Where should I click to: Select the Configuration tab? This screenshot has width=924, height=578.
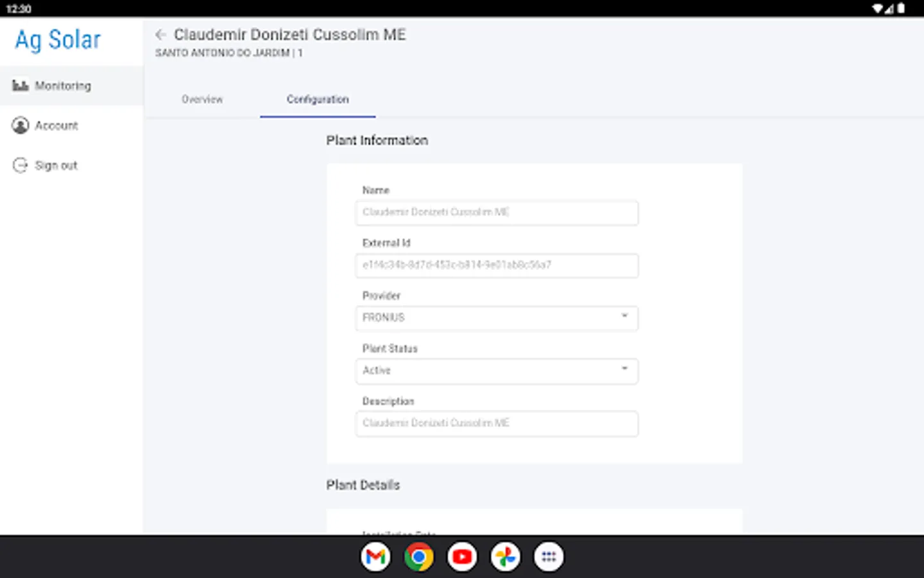318,100
